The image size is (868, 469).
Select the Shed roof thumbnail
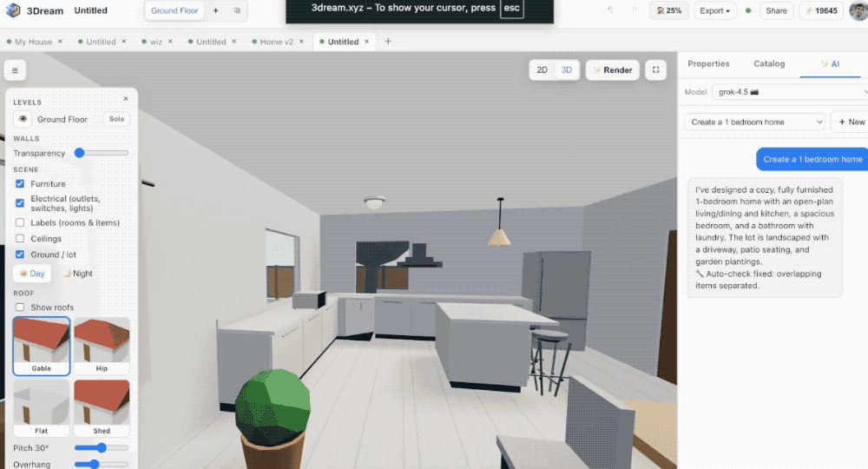click(x=102, y=408)
